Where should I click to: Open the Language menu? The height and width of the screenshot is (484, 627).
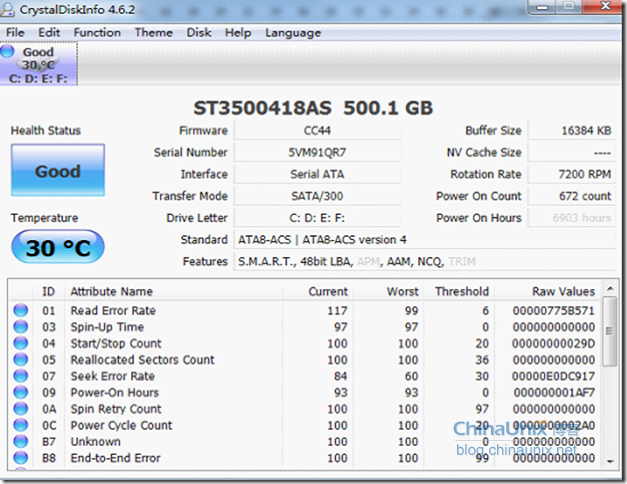pyautogui.click(x=293, y=32)
